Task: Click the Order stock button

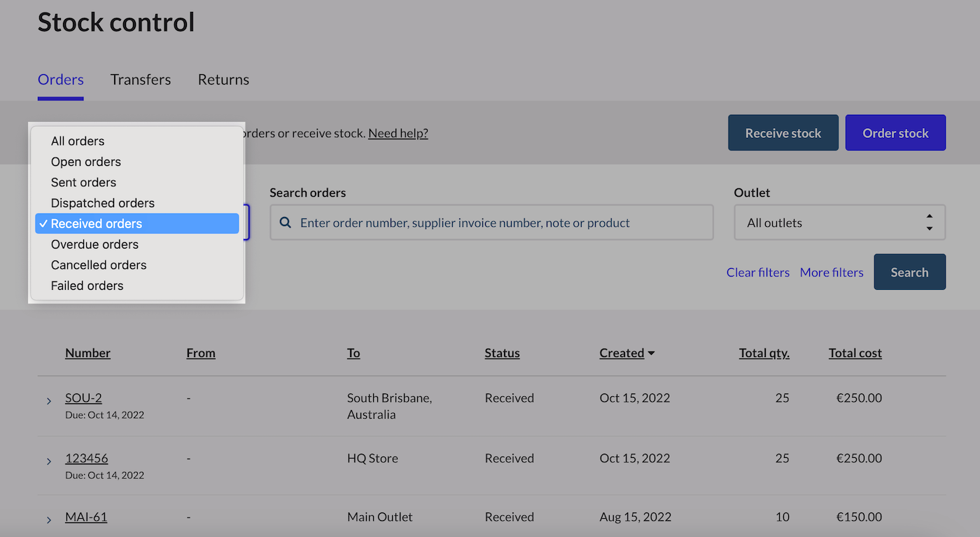Action: tap(895, 133)
